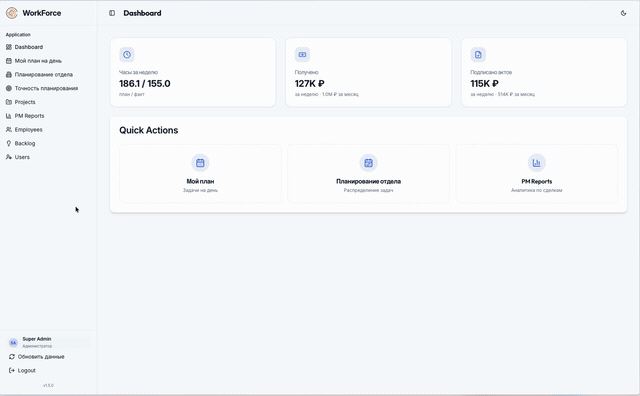This screenshot has width=640, height=396.
Task: Click the calendar icon in Планирование отдела quick action
Action: click(x=368, y=163)
